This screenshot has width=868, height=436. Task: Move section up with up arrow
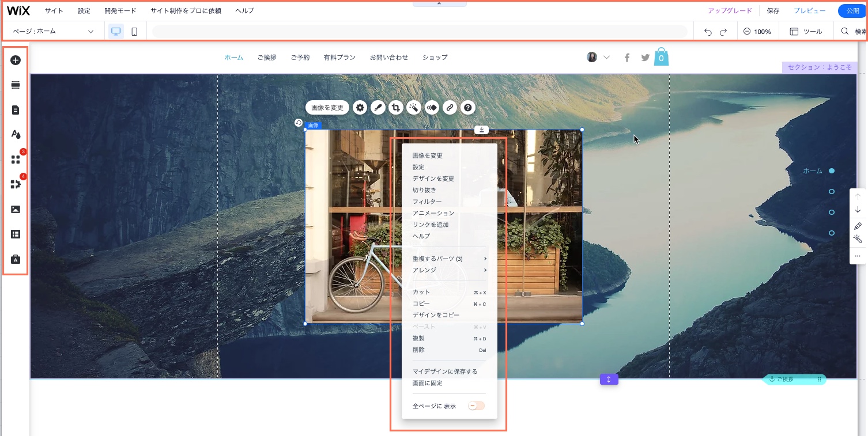tap(858, 196)
